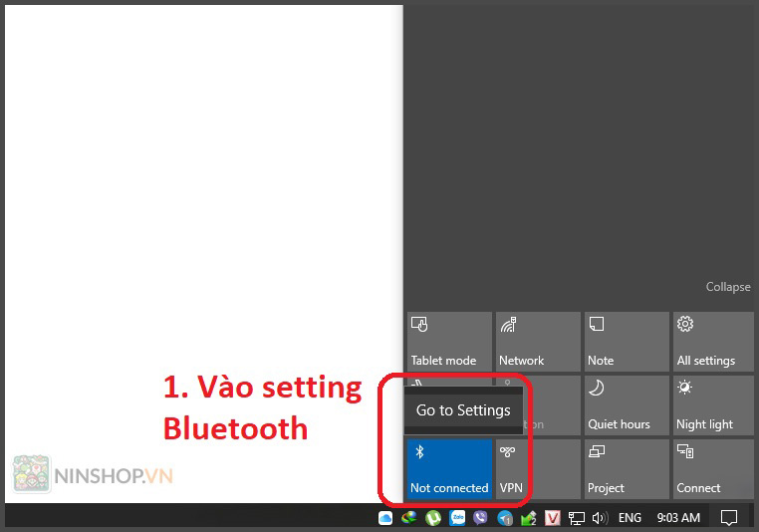
Task: Open the Viber tray icon
Action: click(481, 518)
